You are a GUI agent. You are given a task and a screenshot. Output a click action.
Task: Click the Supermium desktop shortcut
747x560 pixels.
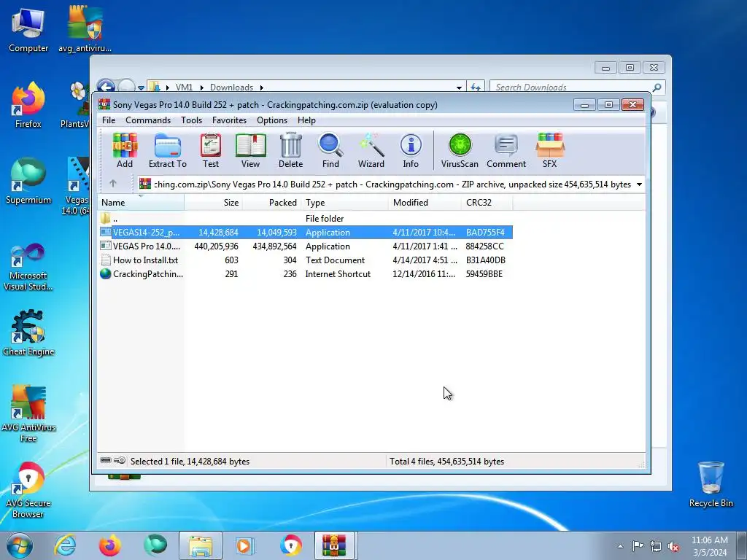[x=28, y=181]
